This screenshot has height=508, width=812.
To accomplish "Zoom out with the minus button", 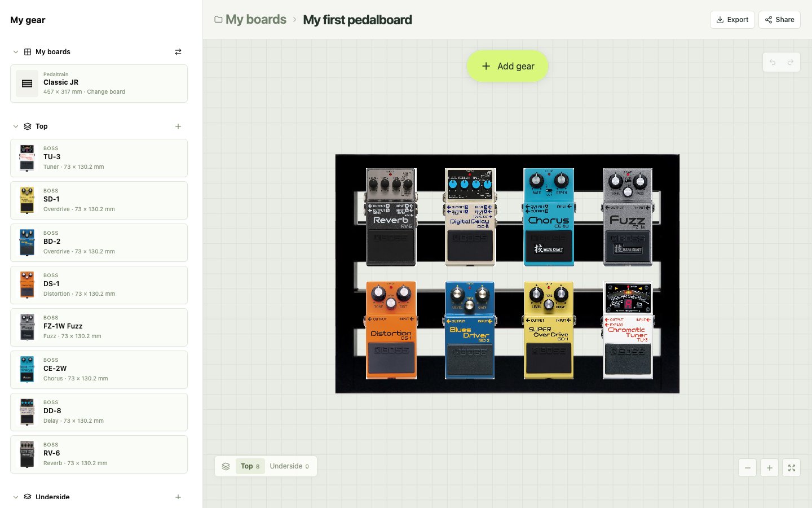I will pos(748,467).
